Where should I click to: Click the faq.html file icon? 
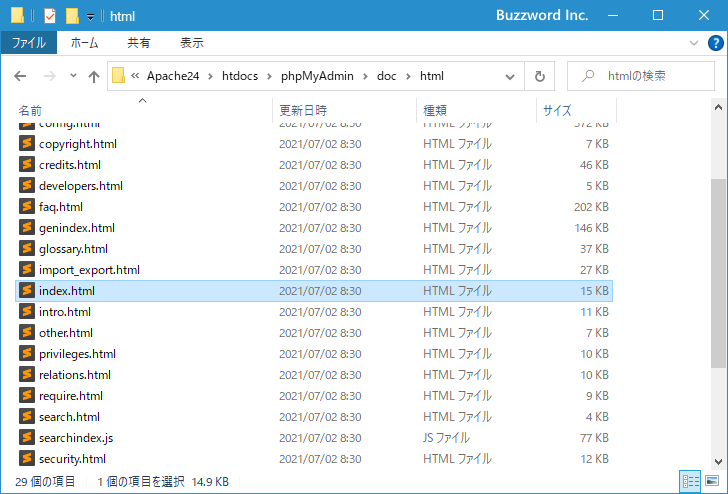pos(27,206)
